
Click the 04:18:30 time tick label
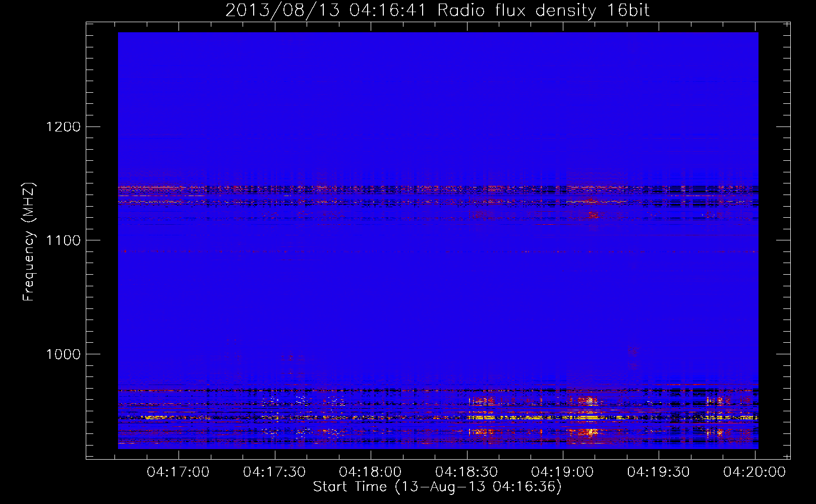tap(467, 472)
